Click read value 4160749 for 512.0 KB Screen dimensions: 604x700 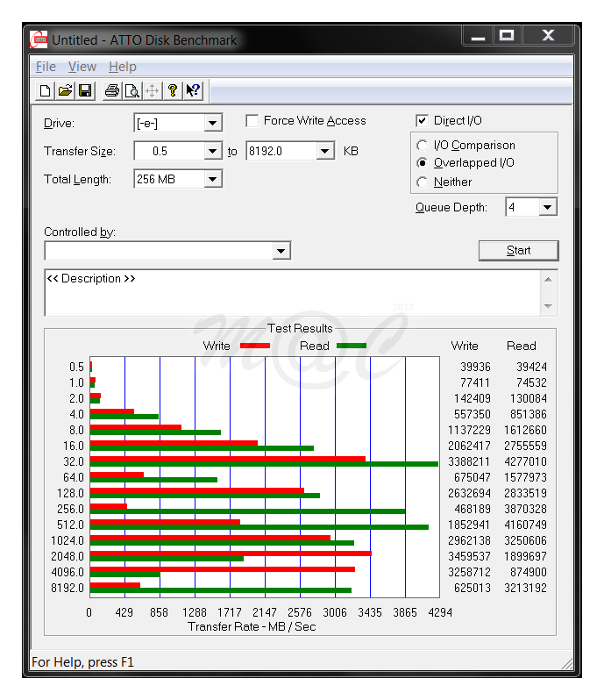pyautogui.click(x=525, y=525)
